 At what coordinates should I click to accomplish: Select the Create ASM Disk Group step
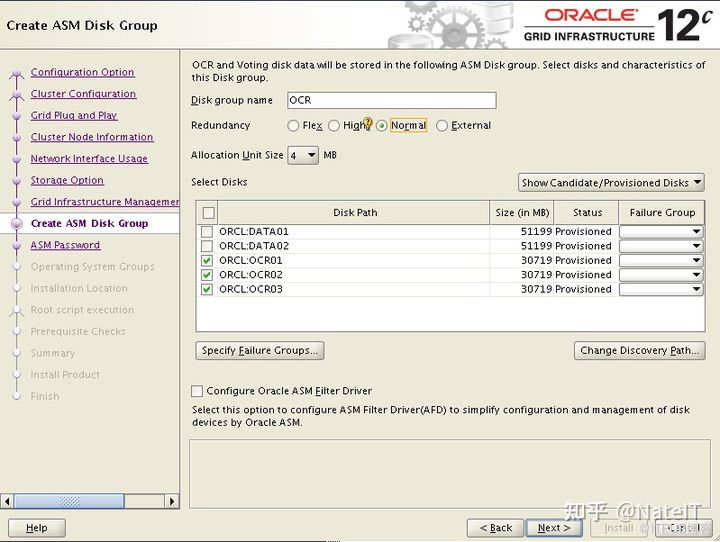pyautogui.click(x=90, y=223)
